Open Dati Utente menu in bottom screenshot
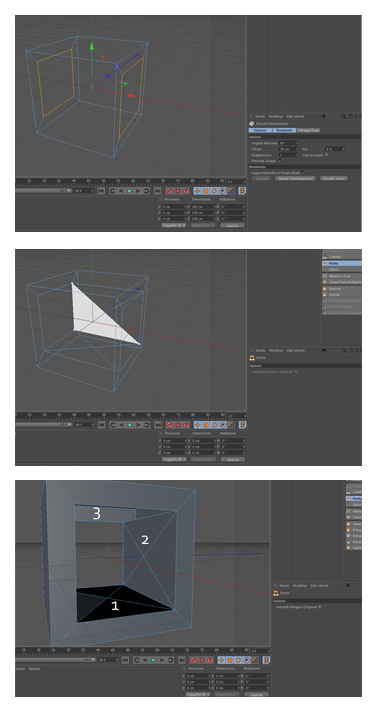Viewport: 376px width, 710px height. point(319,585)
